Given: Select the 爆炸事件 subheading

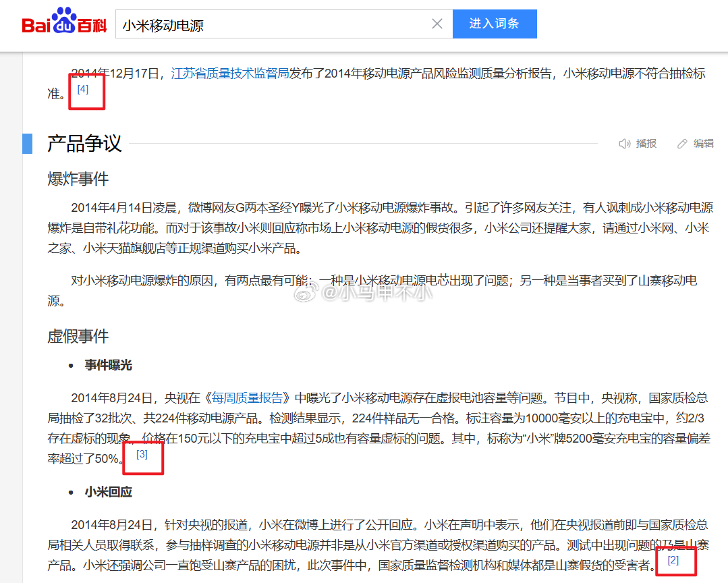Looking at the screenshot, I should [x=78, y=179].
